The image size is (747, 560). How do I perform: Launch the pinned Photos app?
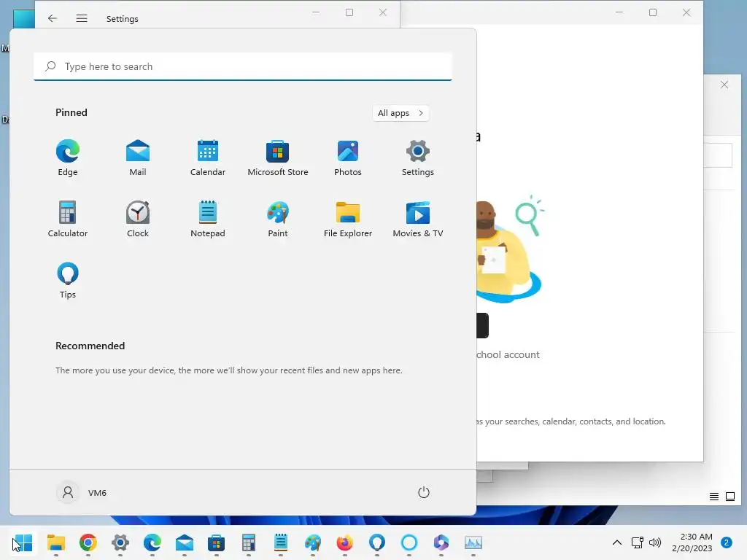tap(348, 158)
